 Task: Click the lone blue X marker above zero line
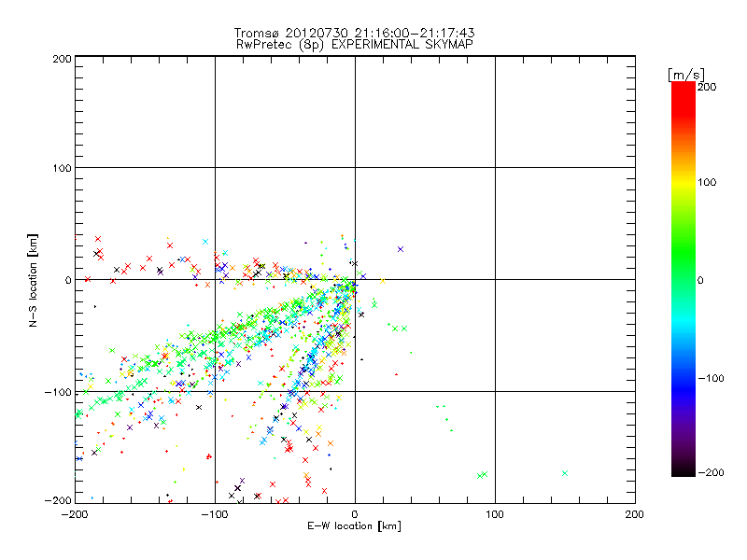[401, 249]
